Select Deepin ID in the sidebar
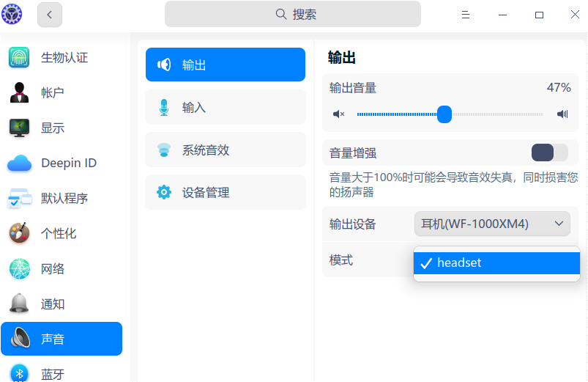 tap(62, 163)
